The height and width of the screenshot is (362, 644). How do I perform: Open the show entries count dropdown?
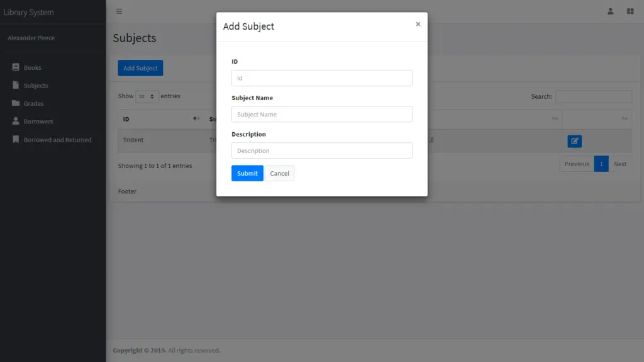tap(147, 97)
